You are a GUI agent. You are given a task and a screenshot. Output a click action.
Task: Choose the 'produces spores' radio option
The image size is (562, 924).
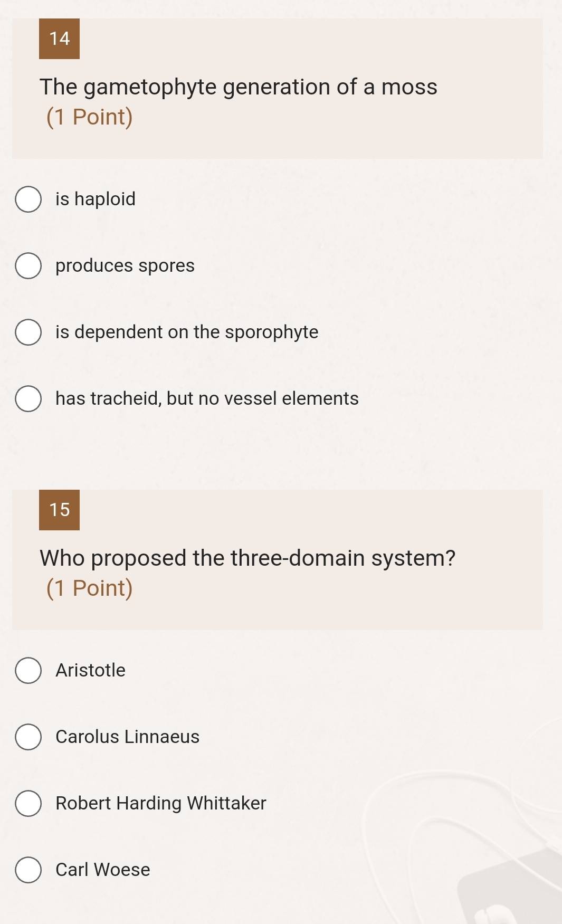coord(28,266)
